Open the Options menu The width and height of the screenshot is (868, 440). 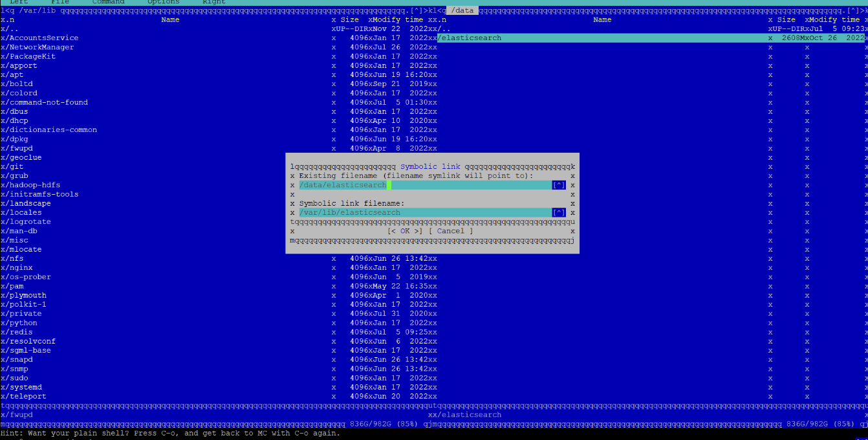click(x=163, y=3)
